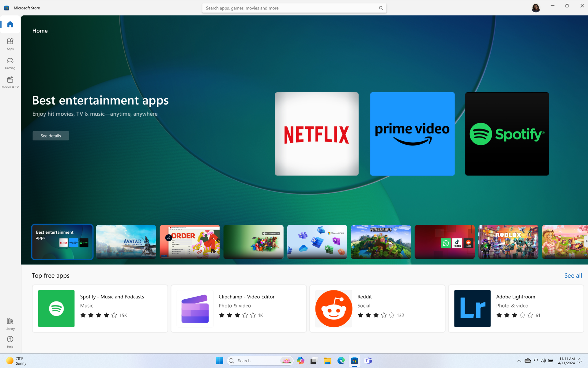Select the Avatar carousel thumbnail

coord(126,242)
